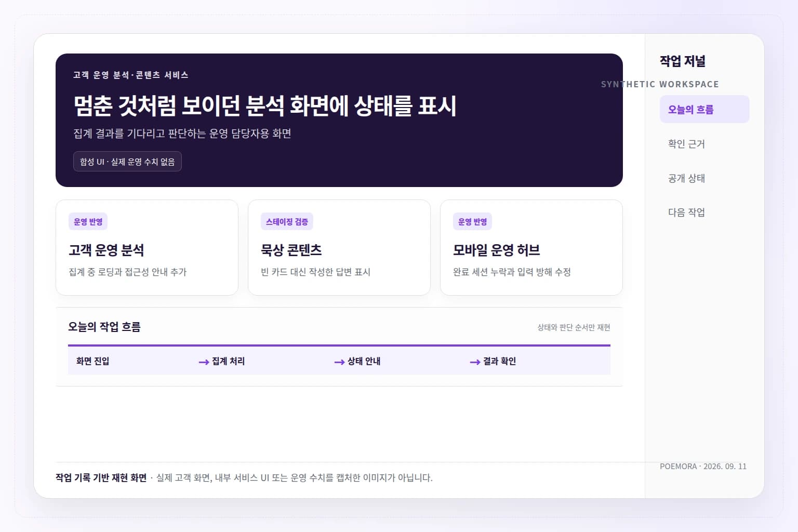Select the 결과 확인 step
Screen dimensions: 798x532
(x=499, y=361)
